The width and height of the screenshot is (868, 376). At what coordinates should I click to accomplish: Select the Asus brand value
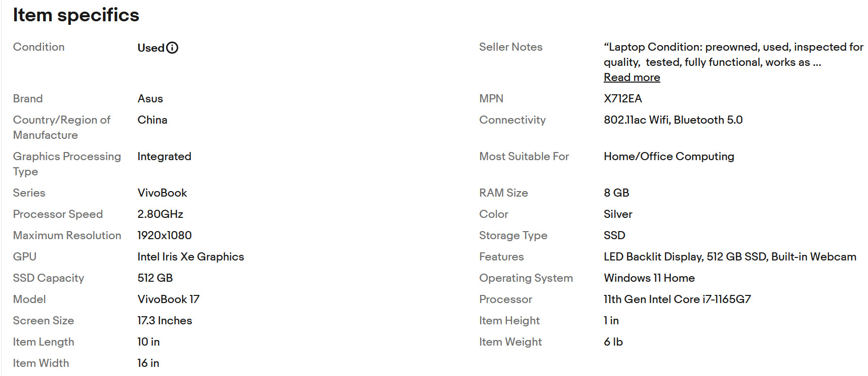tap(150, 99)
